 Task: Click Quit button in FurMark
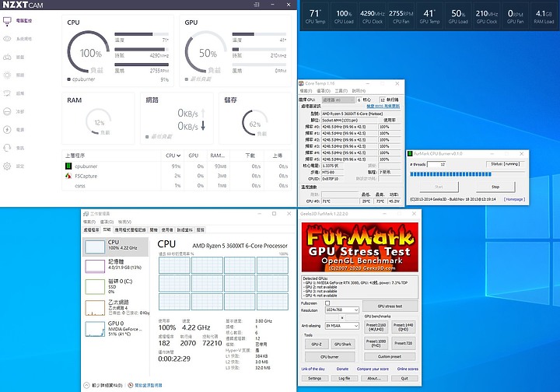coord(404,378)
